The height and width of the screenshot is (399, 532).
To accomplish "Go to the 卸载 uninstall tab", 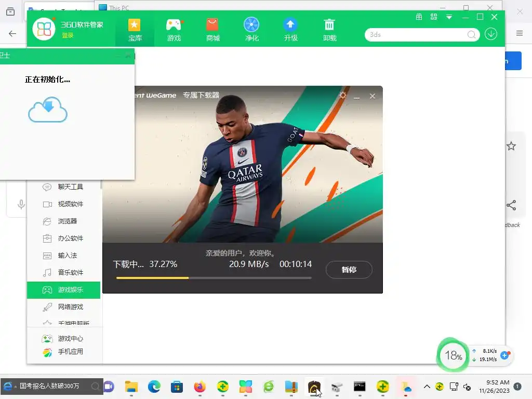I will pyautogui.click(x=329, y=30).
